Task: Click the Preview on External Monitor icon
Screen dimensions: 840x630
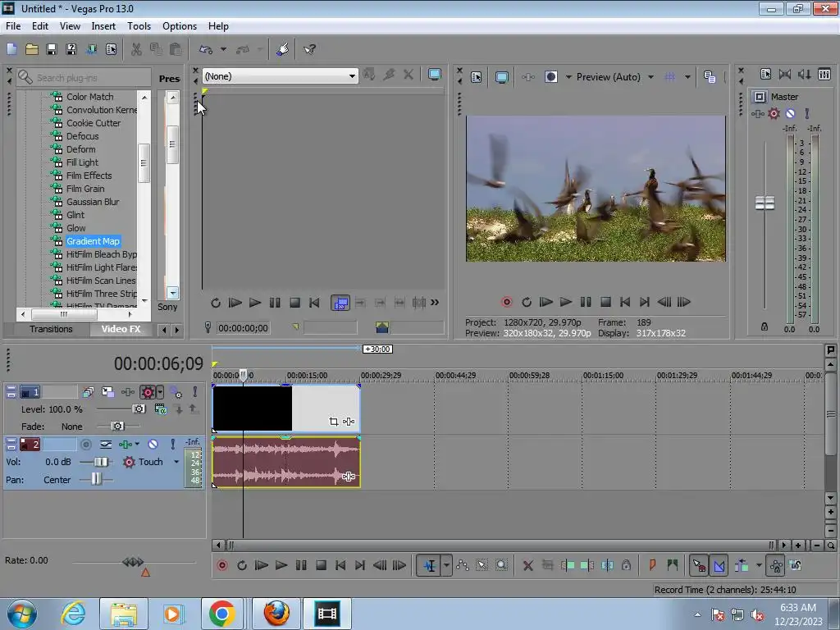Action: (502, 77)
